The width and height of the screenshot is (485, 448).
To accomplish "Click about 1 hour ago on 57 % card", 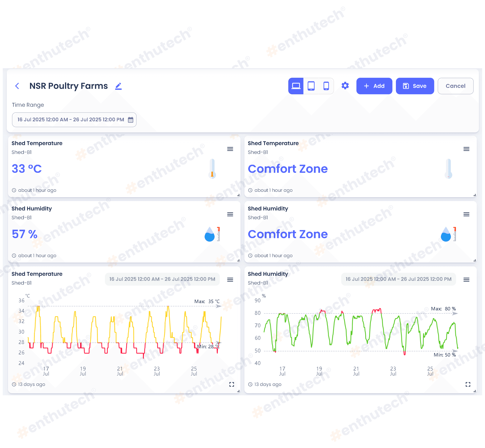I will coord(37,256).
